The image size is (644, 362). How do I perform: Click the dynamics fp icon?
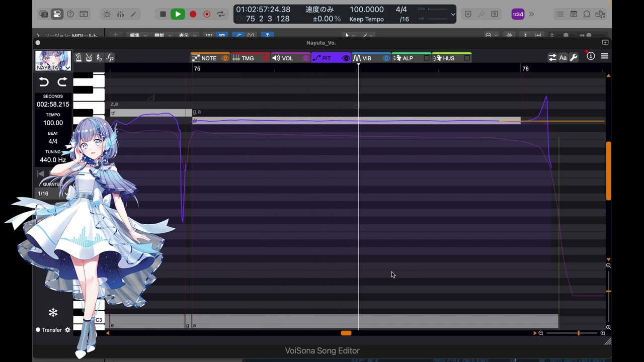(110, 58)
